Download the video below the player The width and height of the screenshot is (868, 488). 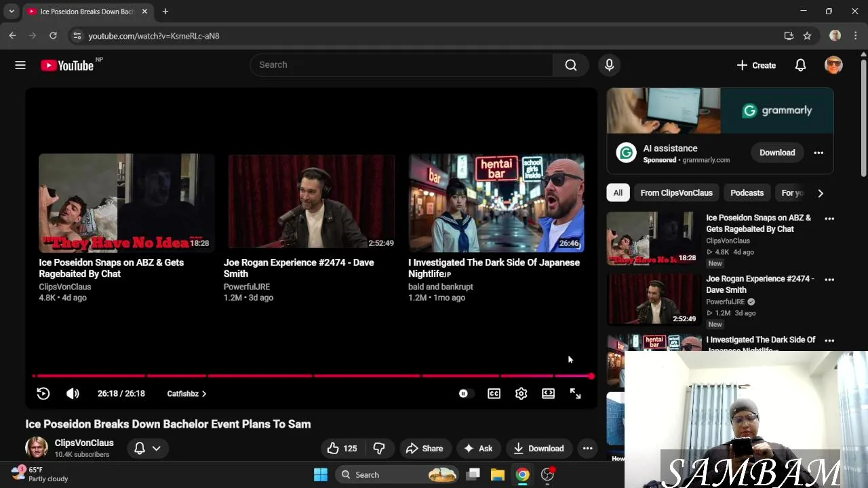tap(538, 448)
